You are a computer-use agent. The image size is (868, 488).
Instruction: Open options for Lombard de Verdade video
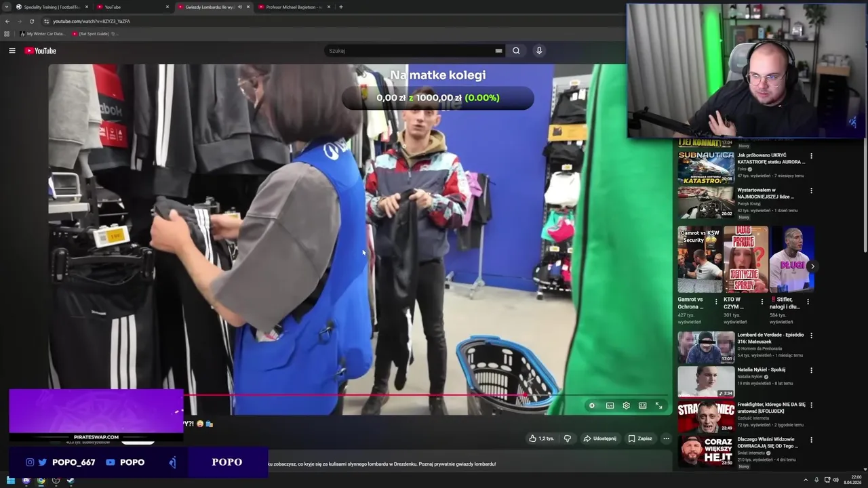point(811,335)
